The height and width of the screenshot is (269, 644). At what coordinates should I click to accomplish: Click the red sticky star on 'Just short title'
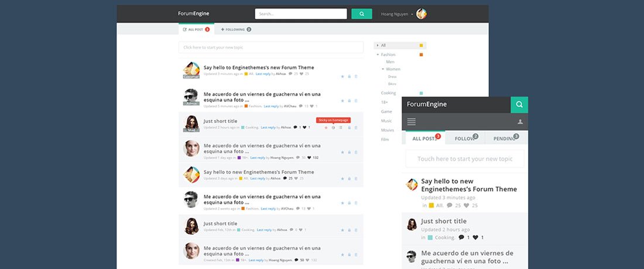point(326,127)
